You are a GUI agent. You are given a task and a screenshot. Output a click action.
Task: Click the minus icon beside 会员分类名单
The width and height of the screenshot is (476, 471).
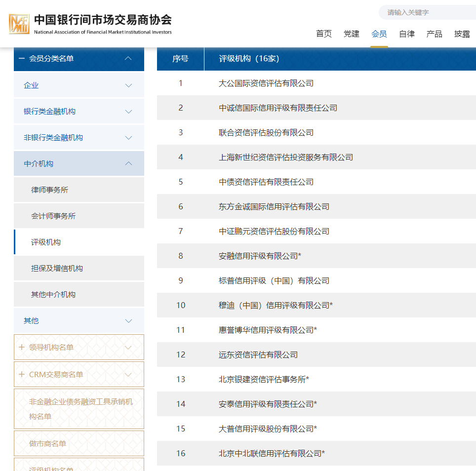click(22, 58)
